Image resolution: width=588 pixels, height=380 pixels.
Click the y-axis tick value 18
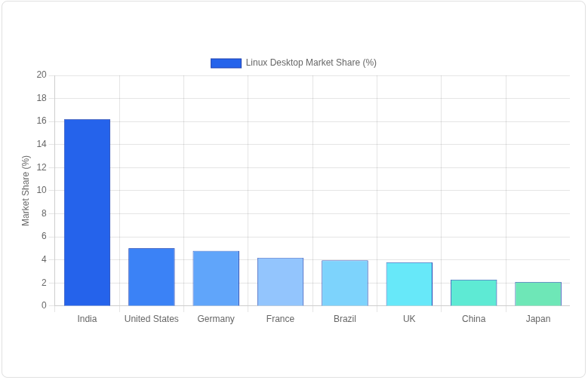click(42, 98)
